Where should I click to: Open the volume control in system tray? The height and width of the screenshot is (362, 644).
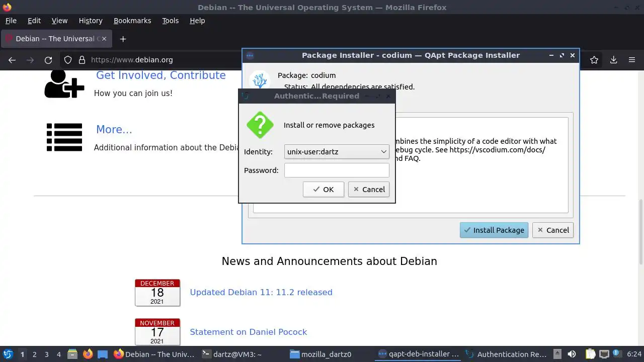click(572, 354)
